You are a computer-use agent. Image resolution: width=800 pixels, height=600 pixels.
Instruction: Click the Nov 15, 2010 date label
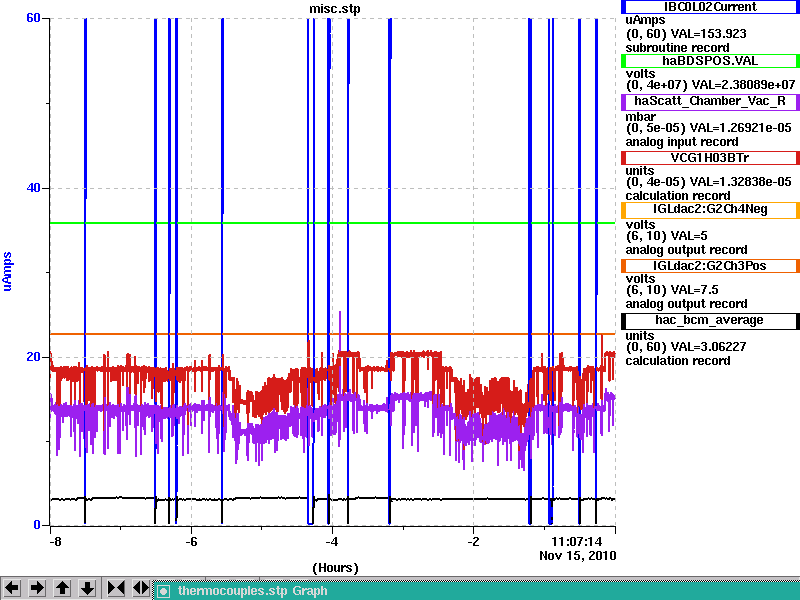(x=578, y=556)
